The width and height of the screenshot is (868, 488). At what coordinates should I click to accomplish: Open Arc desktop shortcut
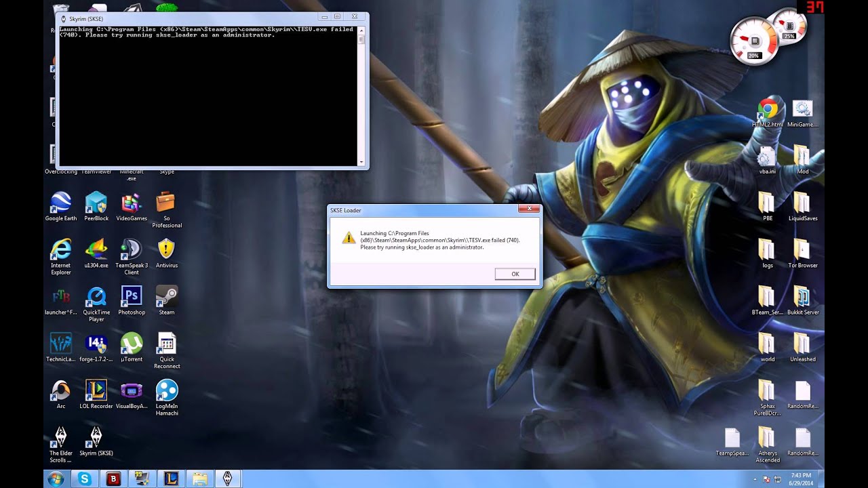pos(61,394)
